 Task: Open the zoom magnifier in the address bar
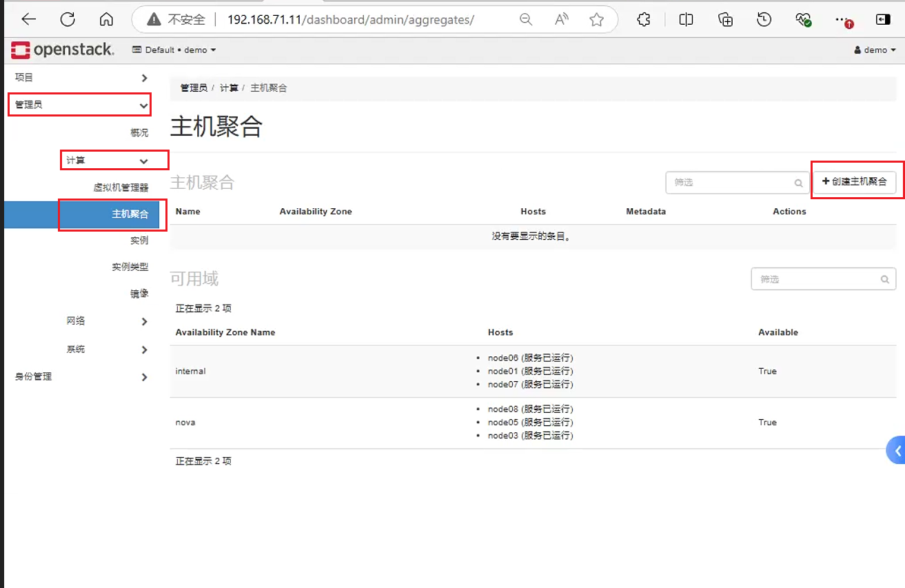526,19
